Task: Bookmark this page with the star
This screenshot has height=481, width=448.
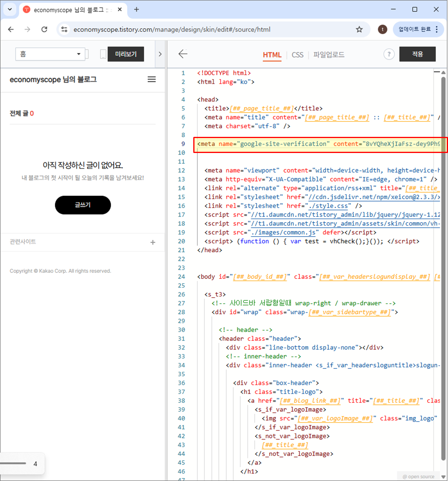Action: 359,29
